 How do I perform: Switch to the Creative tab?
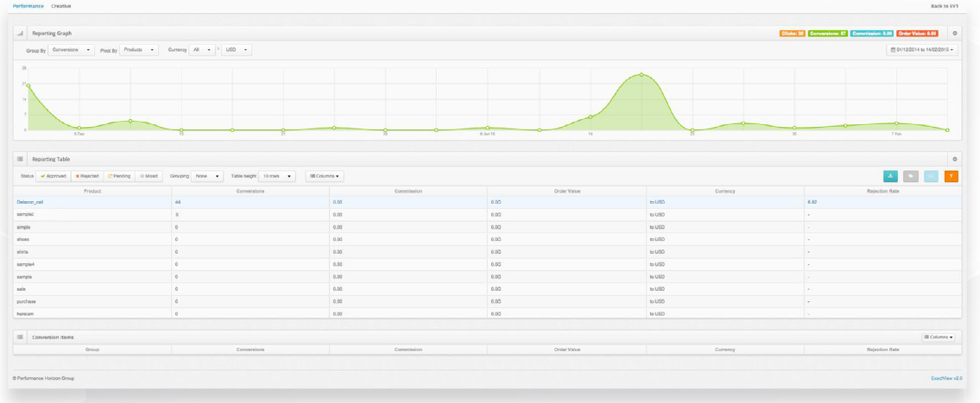61,6
